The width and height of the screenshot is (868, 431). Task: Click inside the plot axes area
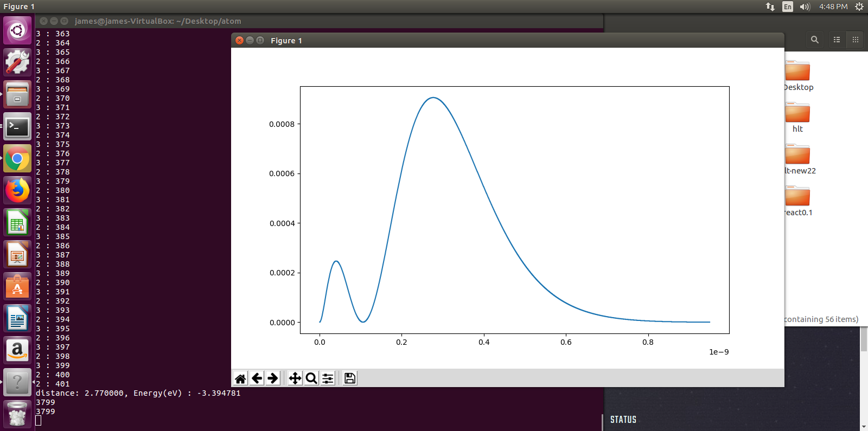coord(515,210)
